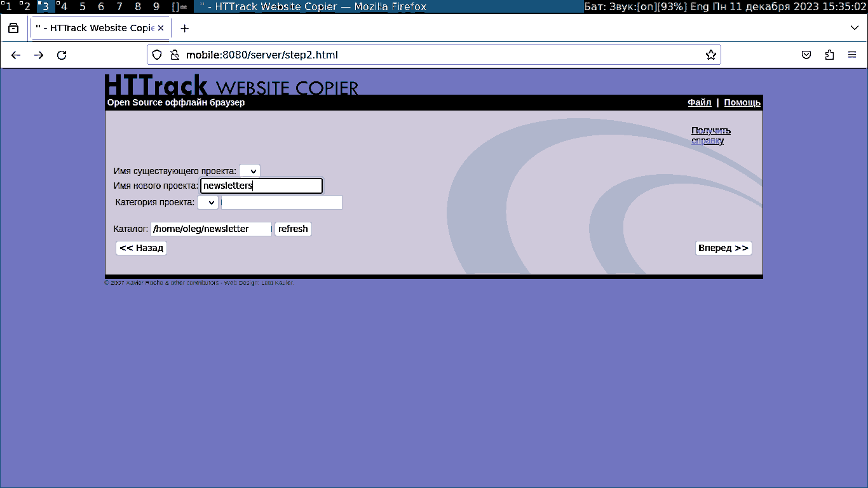
Task: Open Firefox View icon in tab bar
Action: tap(13, 29)
